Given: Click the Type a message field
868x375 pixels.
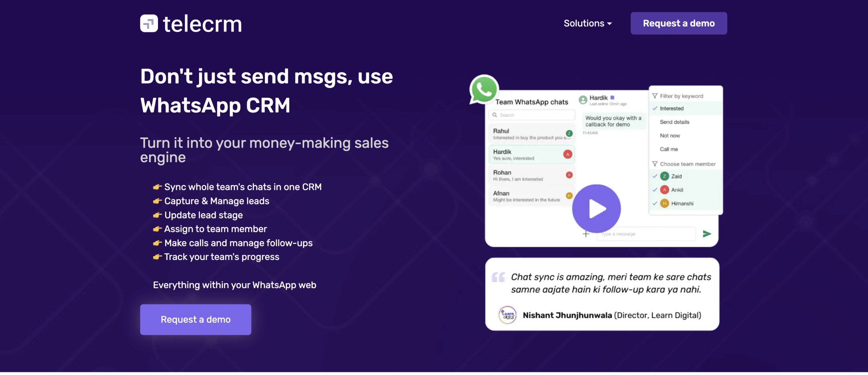Looking at the screenshot, I should tap(646, 234).
